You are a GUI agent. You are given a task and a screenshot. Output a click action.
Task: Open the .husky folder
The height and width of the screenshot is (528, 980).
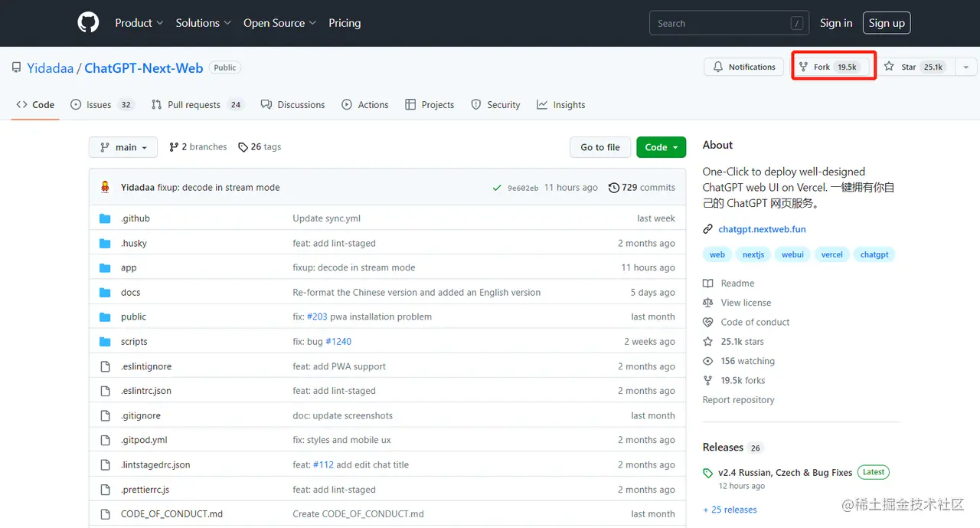coord(133,243)
